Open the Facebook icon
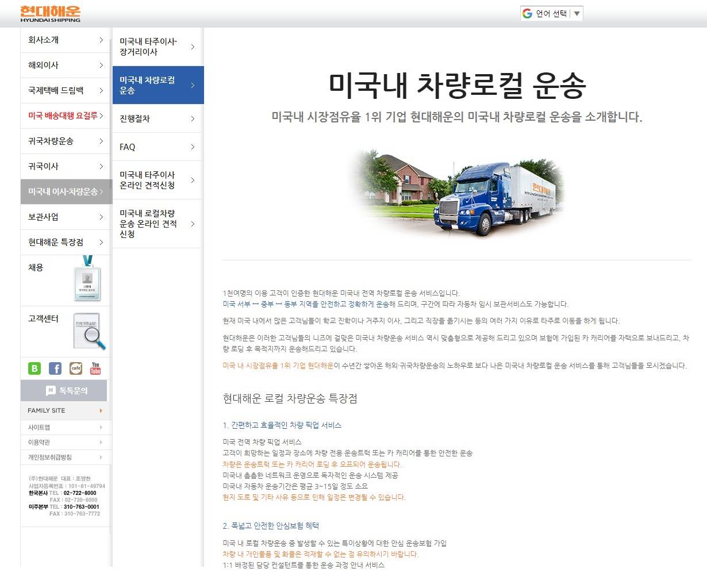This screenshot has height=588, width=707. (x=55, y=368)
